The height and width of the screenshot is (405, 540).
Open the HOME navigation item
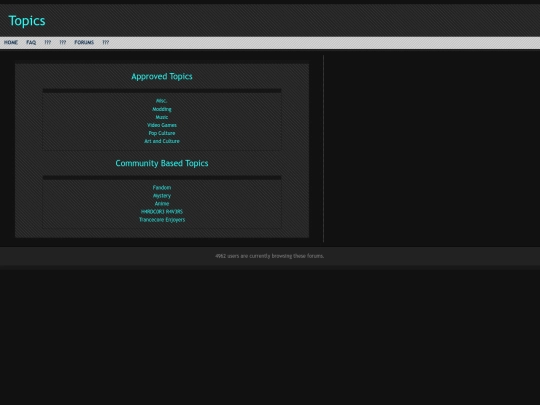tap(11, 42)
